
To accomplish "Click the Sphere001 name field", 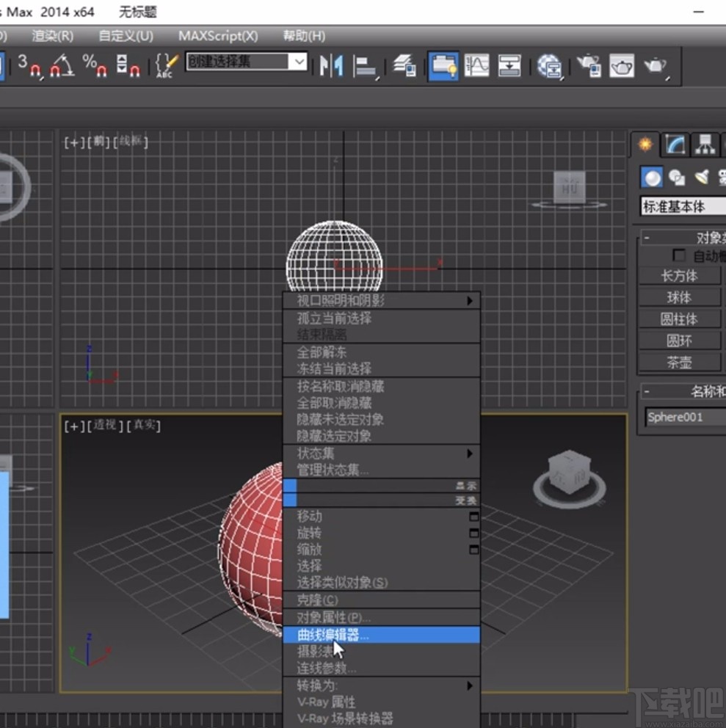I will [x=686, y=417].
